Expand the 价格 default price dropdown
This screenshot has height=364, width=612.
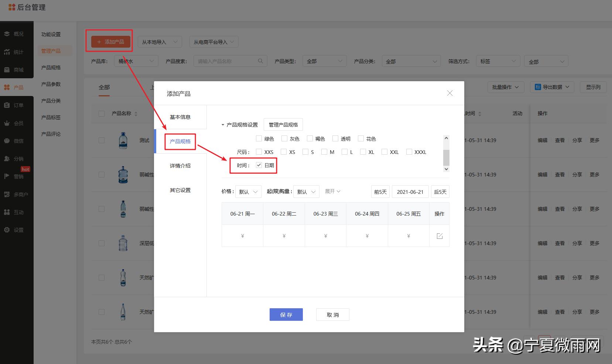[248, 192]
